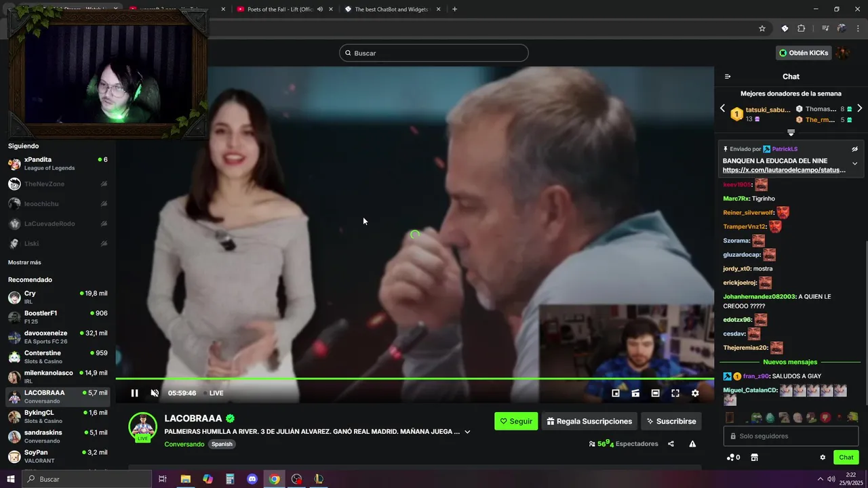Open Calculator from the taskbar
The image size is (868, 488).
click(x=230, y=479)
